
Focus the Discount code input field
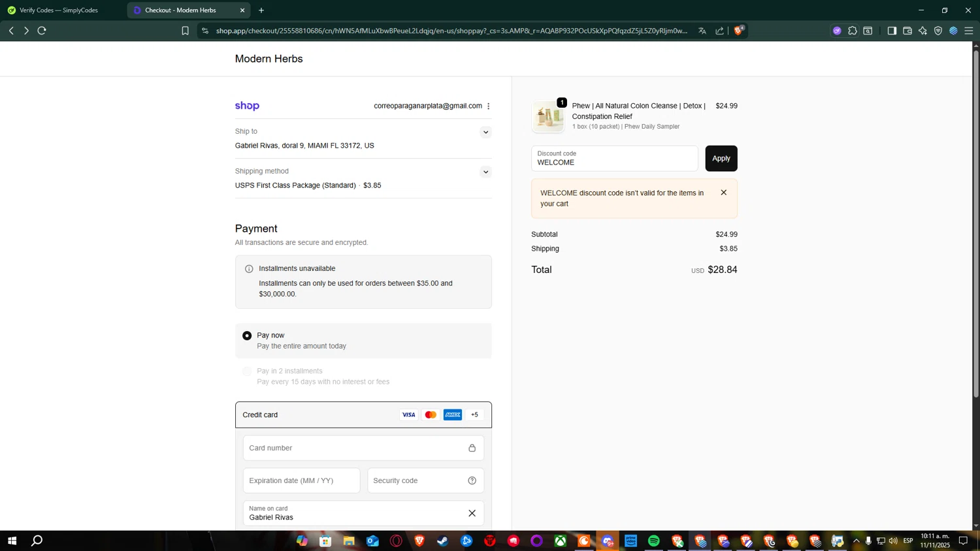[x=615, y=159]
